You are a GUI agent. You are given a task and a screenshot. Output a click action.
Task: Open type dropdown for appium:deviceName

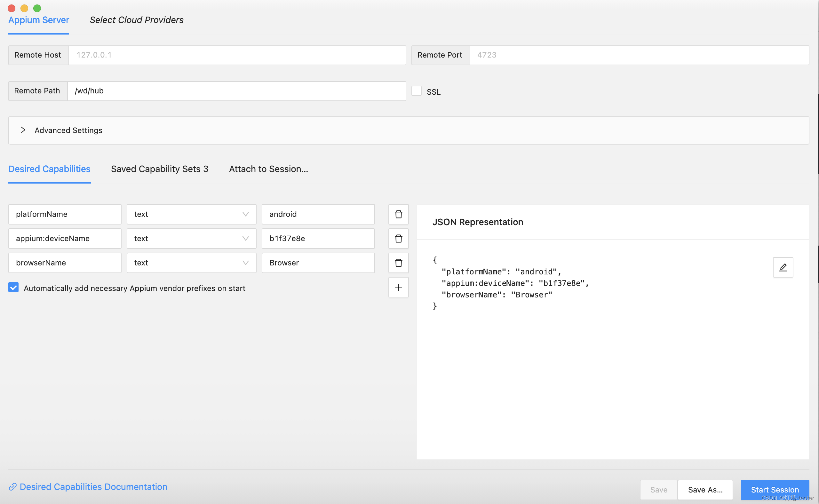(191, 238)
